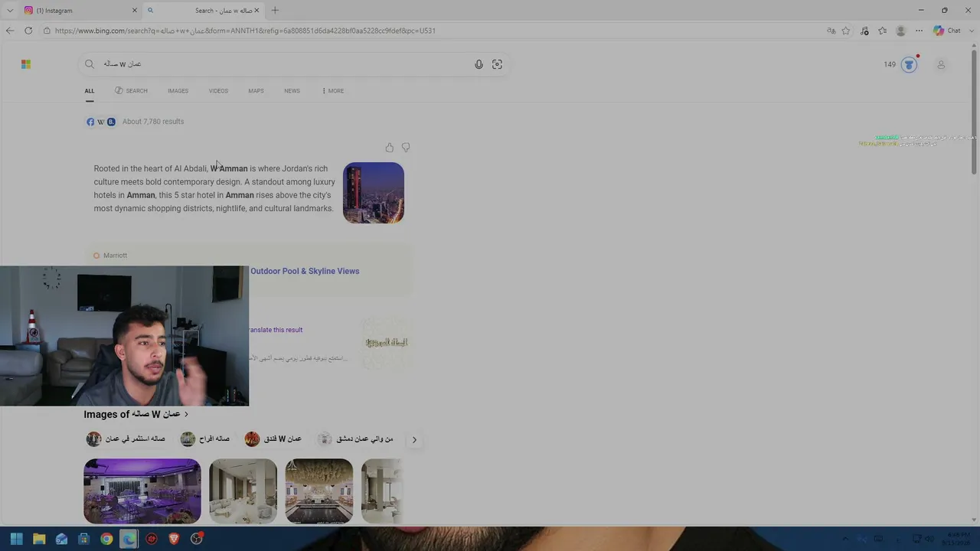Select the من والي عمان دمشق image chip
Viewport: 980px width, 551px height.
coord(355,439)
